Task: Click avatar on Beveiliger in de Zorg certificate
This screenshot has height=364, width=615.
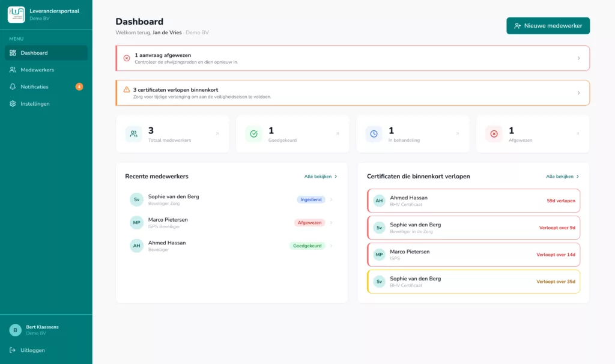Action: tap(379, 228)
